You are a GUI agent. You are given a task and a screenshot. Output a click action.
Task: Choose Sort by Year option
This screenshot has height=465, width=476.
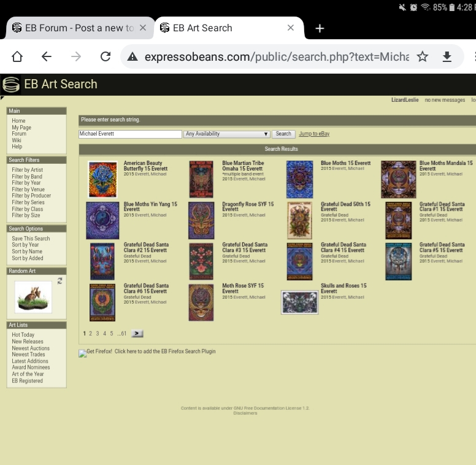click(x=25, y=245)
